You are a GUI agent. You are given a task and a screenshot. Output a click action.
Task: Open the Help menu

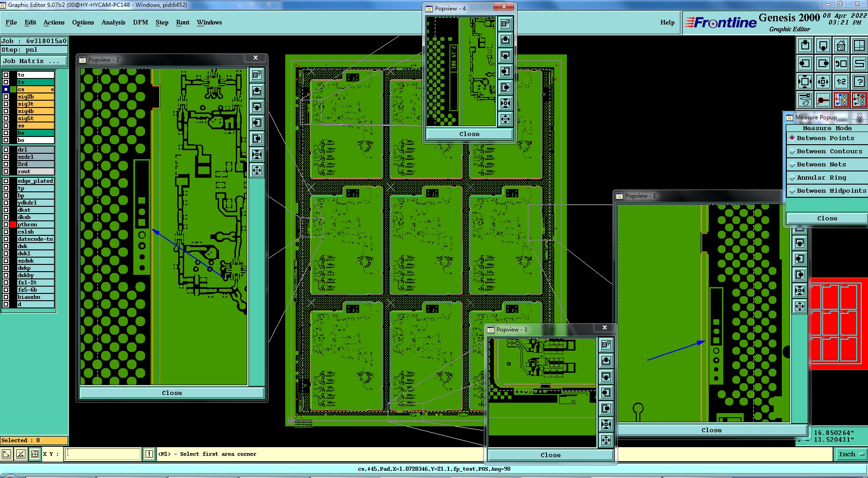667,22
